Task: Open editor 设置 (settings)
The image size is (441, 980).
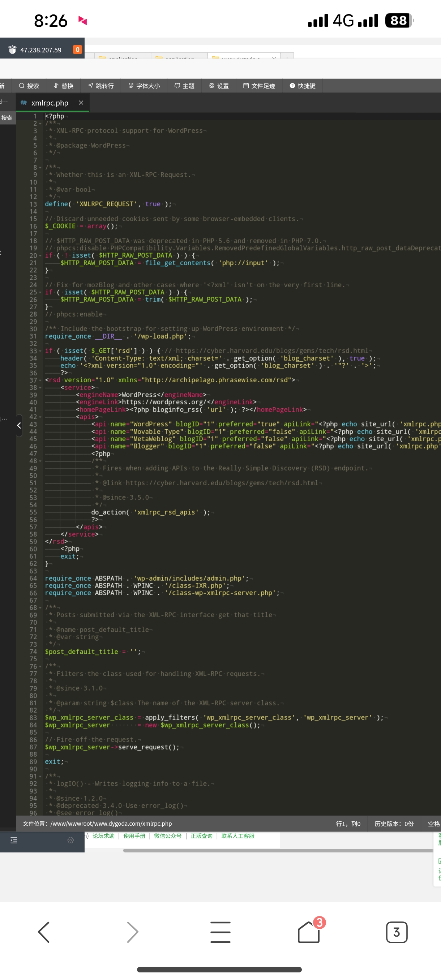Action: (x=219, y=86)
